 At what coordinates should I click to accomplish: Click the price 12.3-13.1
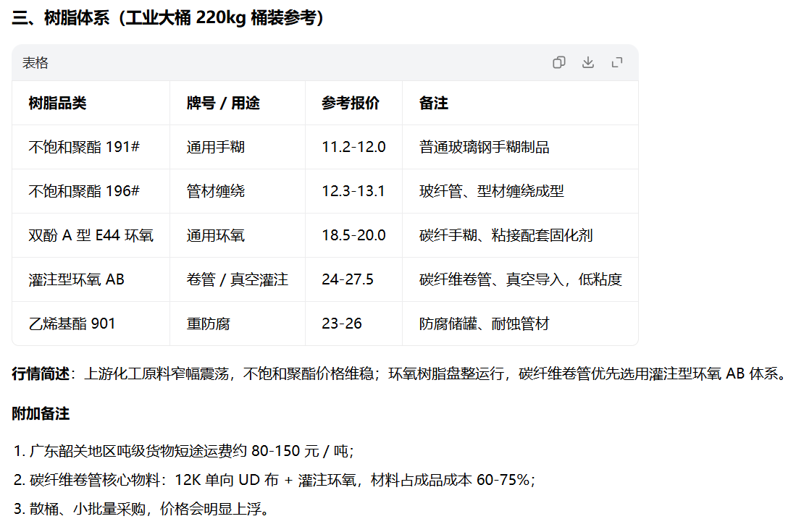point(353,191)
